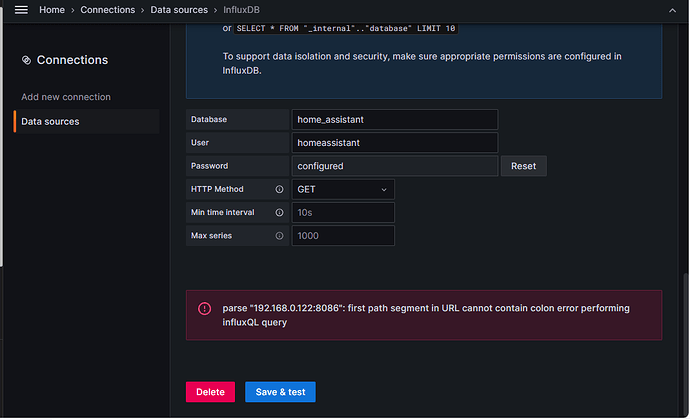Click Save & test button

(280, 392)
